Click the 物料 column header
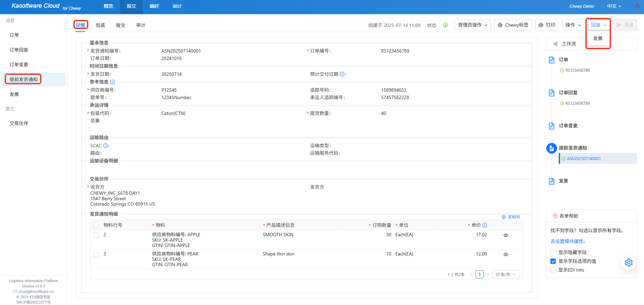644x305 pixels. 160,225
